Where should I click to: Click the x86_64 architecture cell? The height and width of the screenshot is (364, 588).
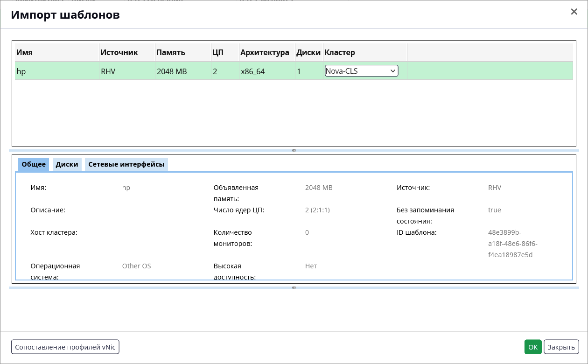(267, 71)
